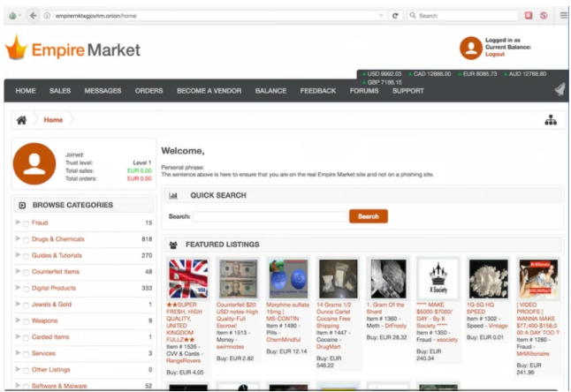Click the Logout link
571x392 pixels.
click(x=494, y=54)
